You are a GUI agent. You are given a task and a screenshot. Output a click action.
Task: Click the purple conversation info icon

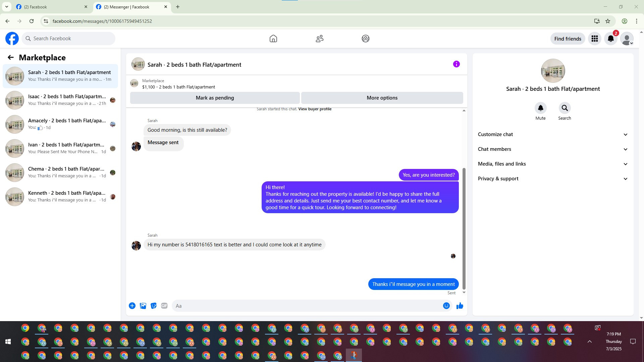tap(456, 64)
